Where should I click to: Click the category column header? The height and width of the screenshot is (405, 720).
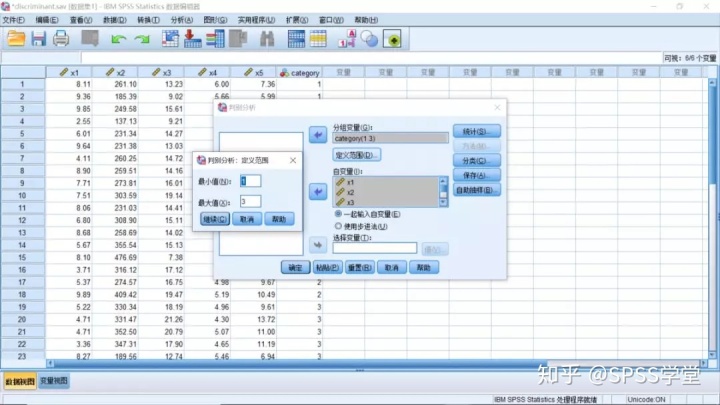[299, 73]
